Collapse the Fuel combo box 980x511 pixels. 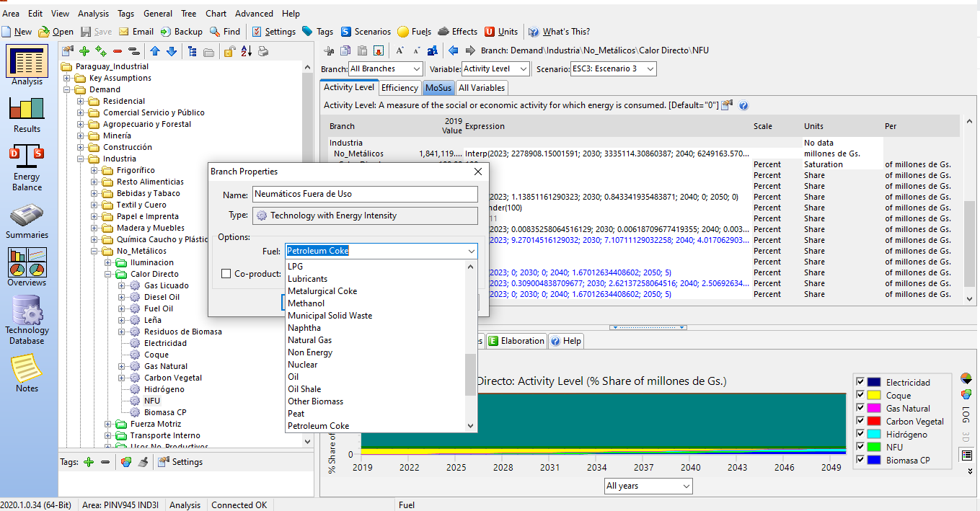click(x=472, y=251)
